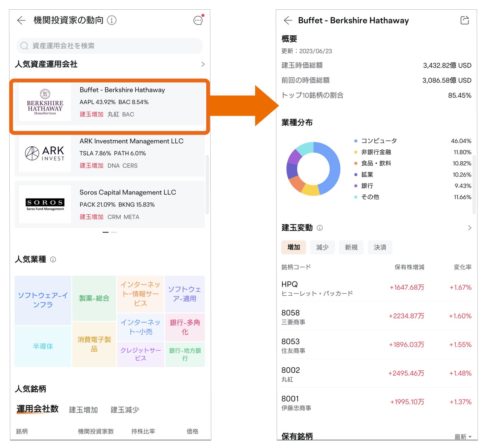Click the トップ10銘柄の割合 85.45% value
The image size is (486, 448).
[460, 95]
